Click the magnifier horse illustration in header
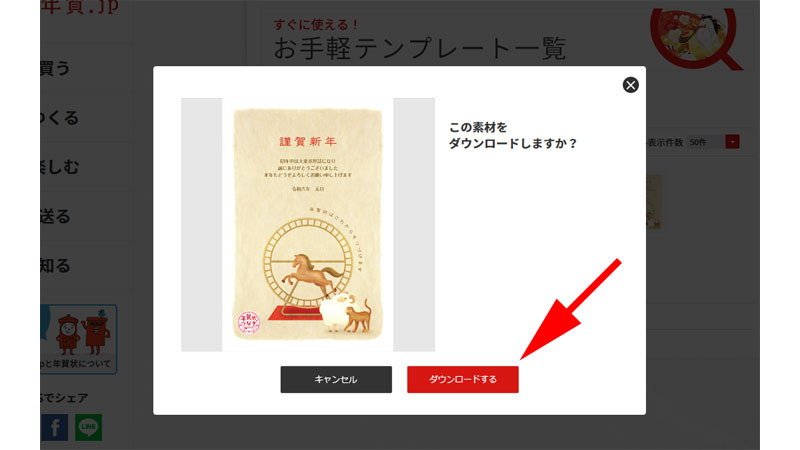This screenshot has width=800, height=450. pyautogui.click(x=696, y=38)
